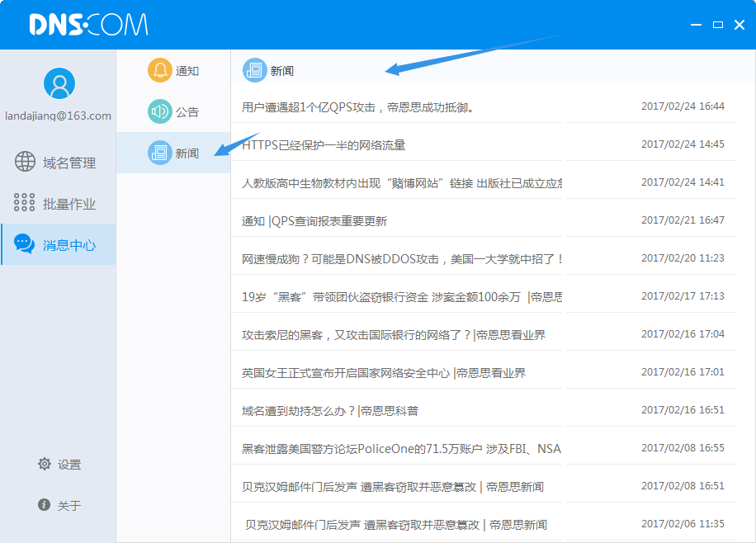
Task: Click the blue newspaper 新闻 sidebar icon
Action: [159, 153]
